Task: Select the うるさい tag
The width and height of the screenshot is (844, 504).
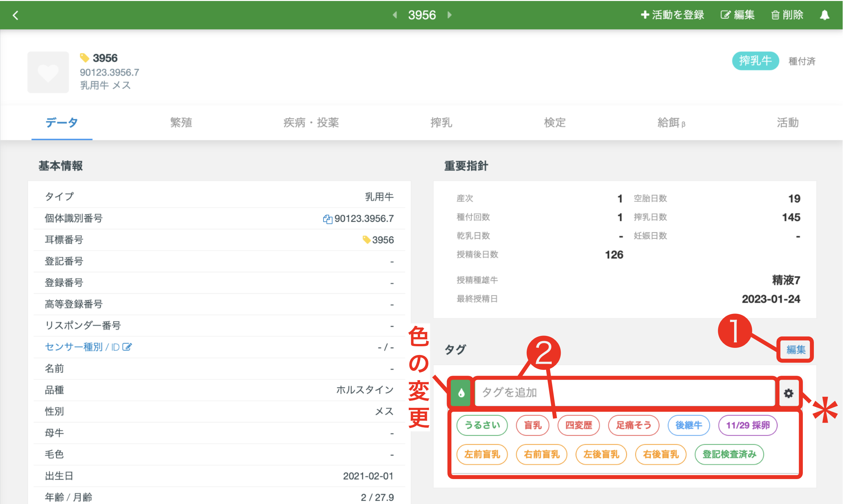Action: [x=482, y=425]
